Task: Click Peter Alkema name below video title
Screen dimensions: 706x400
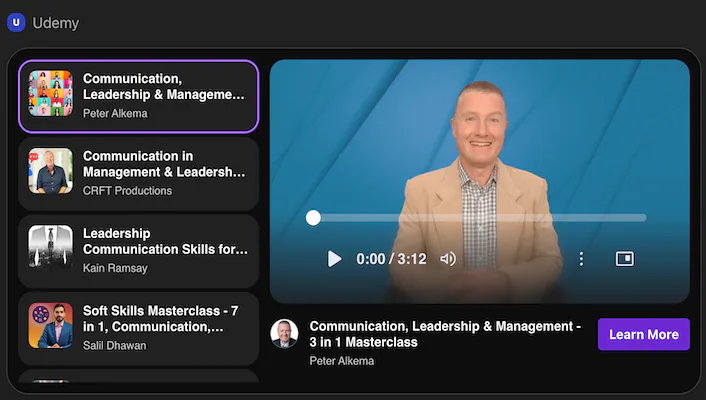Action: (x=342, y=361)
